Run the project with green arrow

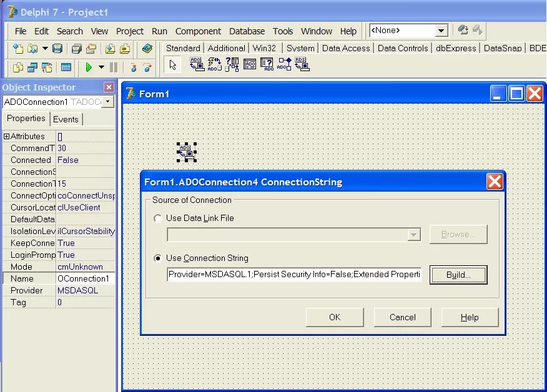[x=89, y=67]
